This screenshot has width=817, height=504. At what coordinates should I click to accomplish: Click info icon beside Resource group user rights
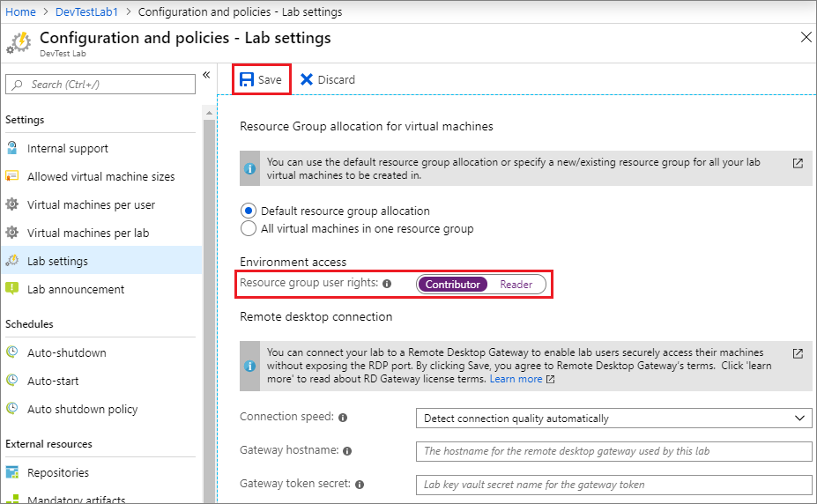(387, 284)
